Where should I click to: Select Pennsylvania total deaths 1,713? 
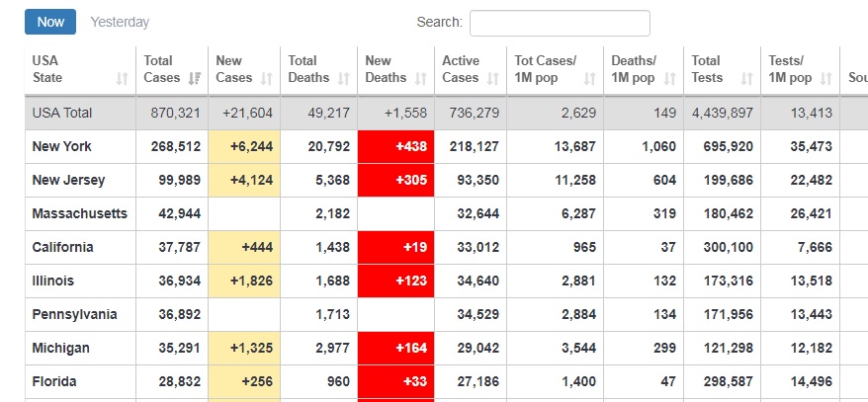(x=333, y=315)
